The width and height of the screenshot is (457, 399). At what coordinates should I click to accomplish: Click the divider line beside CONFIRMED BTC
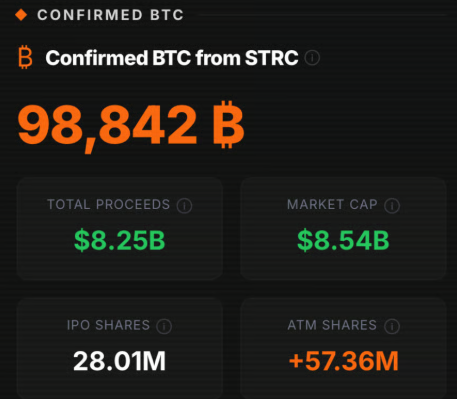(322, 15)
